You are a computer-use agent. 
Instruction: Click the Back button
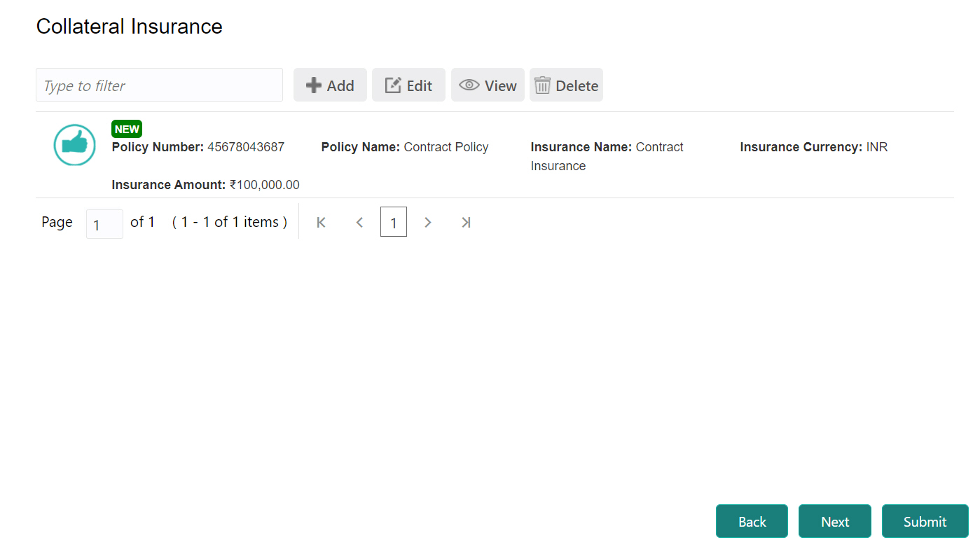[x=752, y=521]
